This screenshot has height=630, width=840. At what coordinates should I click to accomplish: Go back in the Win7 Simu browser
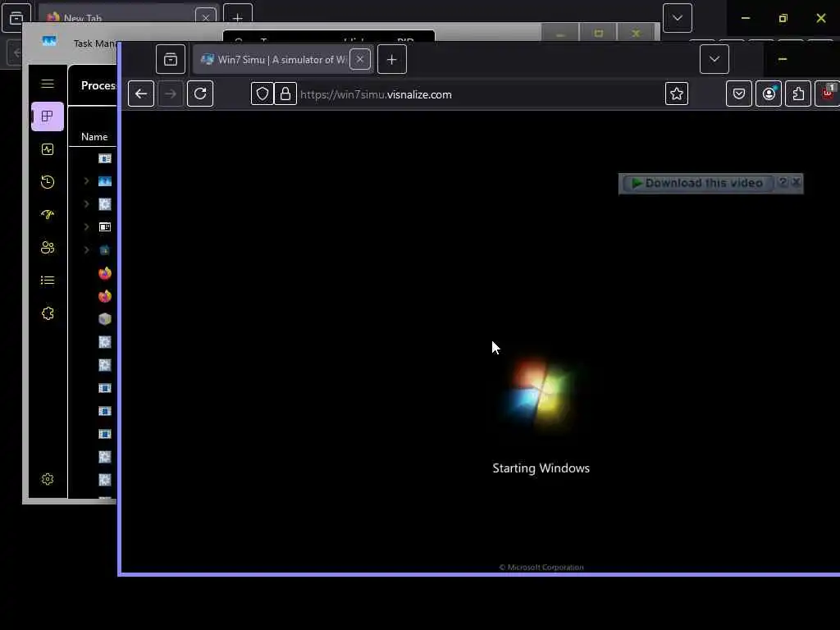point(141,94)
